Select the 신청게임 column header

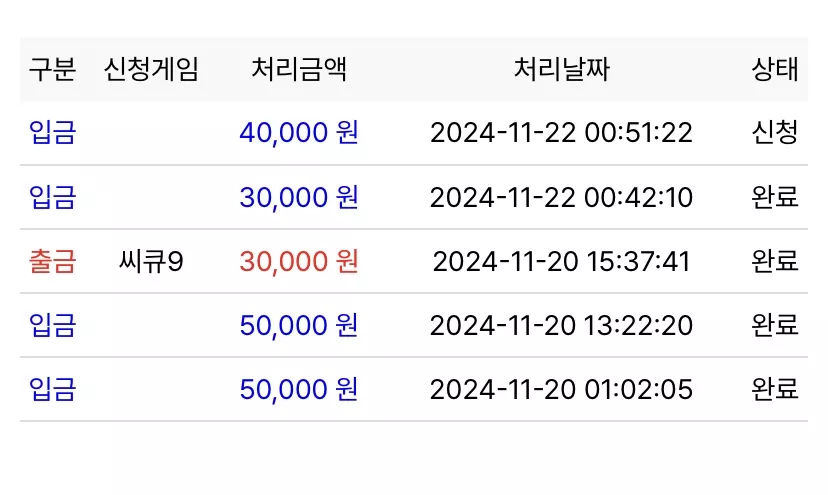click(x=151, y=69)
